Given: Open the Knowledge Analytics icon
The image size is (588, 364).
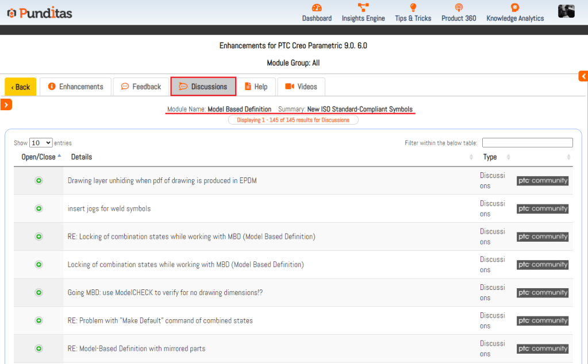Looking at the screenshot, I should click(515, 7).
